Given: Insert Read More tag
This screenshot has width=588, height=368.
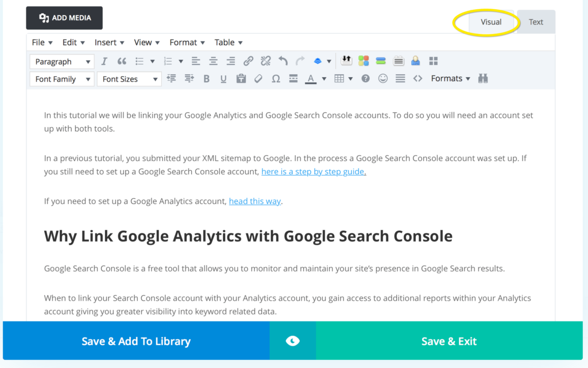Looking at the screenshot, I should [293, 78].
